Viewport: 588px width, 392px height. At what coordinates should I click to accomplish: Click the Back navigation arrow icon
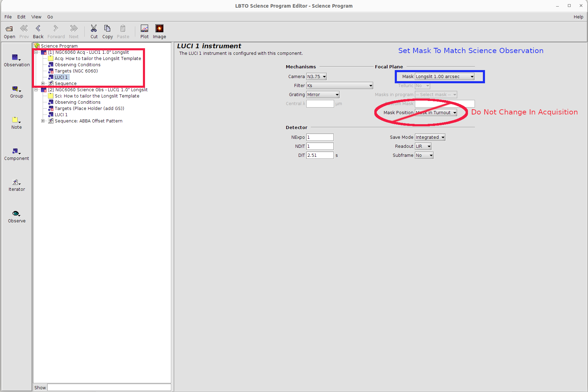click(x=38, y=29)
